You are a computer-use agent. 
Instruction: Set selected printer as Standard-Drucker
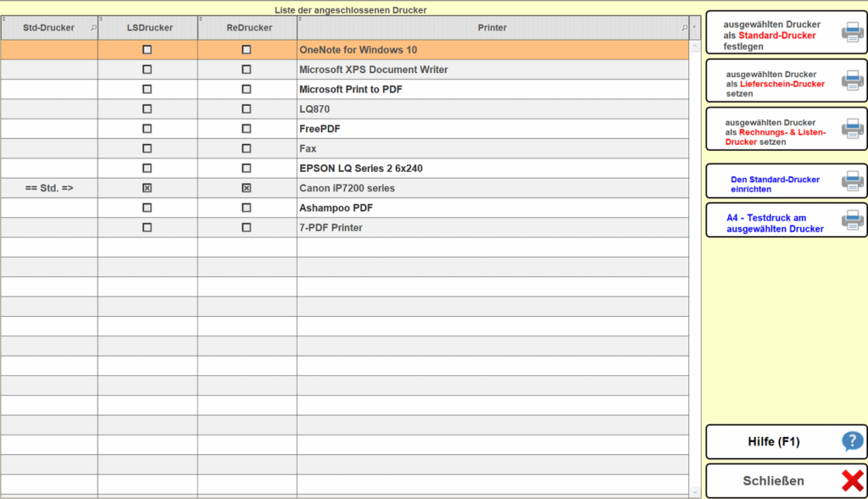(x=786, y=33)
